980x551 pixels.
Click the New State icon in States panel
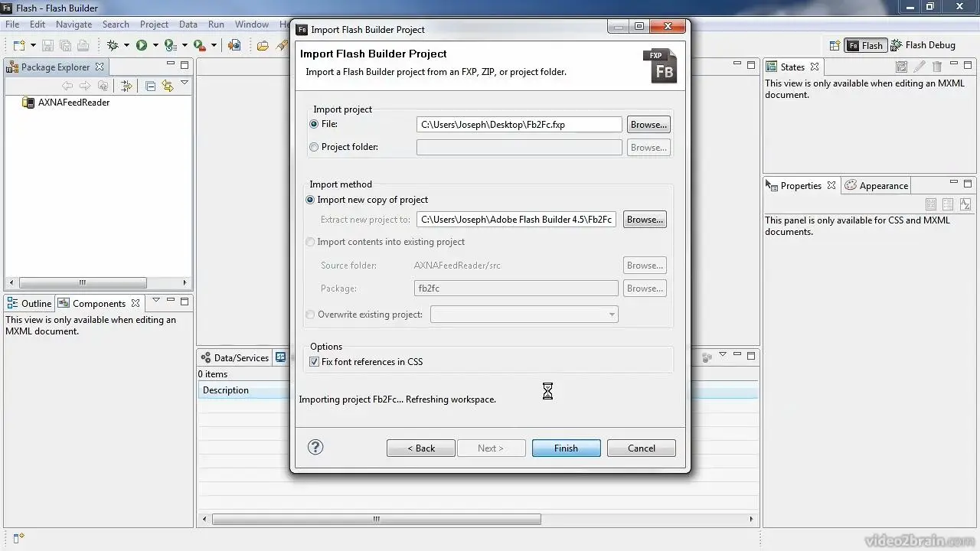click(902, 67)
